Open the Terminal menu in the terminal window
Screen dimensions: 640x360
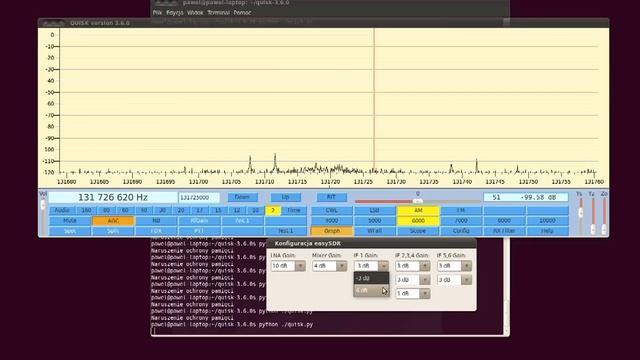218,13
